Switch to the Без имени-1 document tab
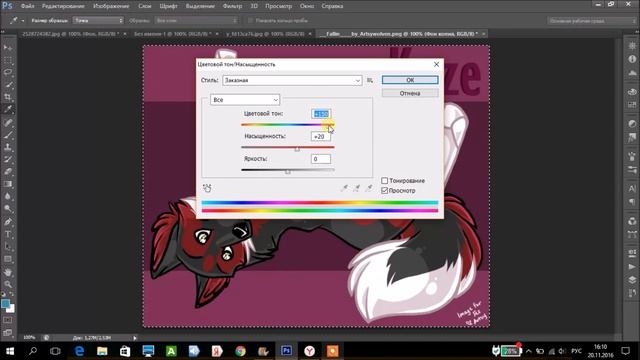640x360 pixels. pyautogui.click(x=172, y=34)
